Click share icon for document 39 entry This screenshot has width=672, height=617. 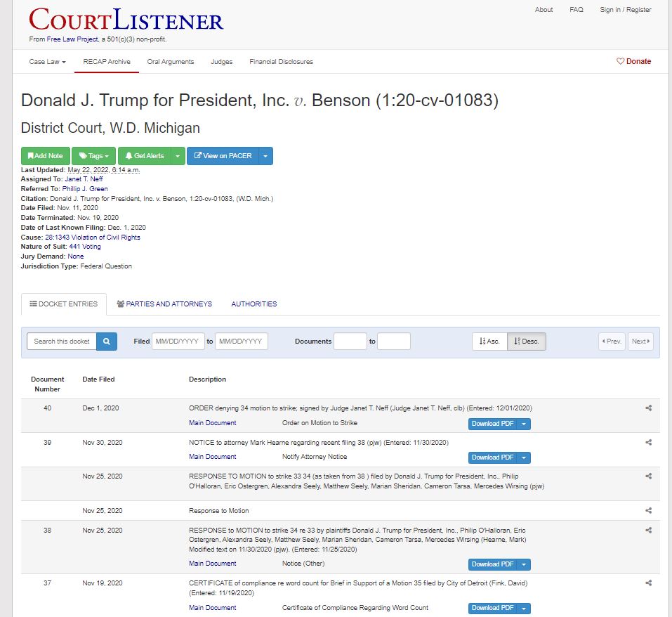(648, 443)
